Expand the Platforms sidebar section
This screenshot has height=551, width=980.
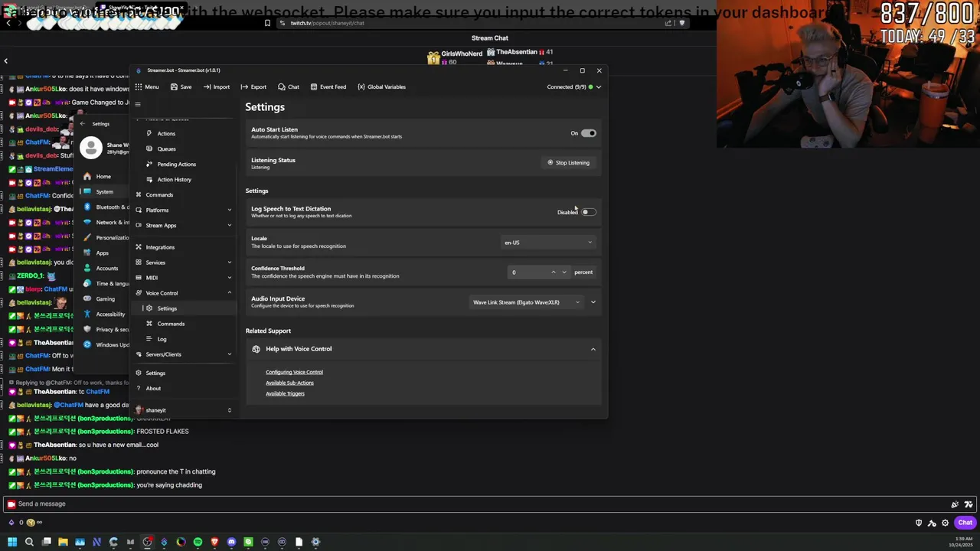pyautogui.click(x=184, y=210)
